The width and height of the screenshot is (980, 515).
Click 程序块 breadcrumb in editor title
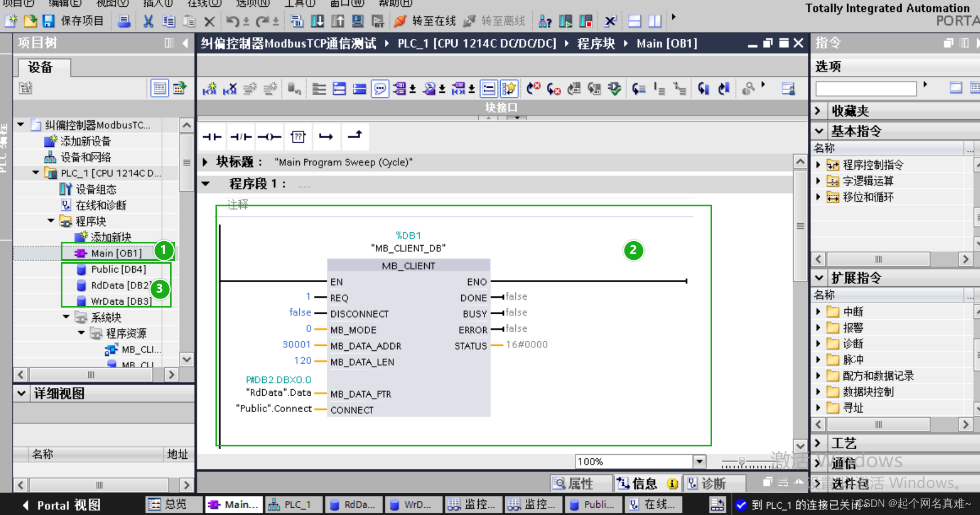(x=596, y=43)
